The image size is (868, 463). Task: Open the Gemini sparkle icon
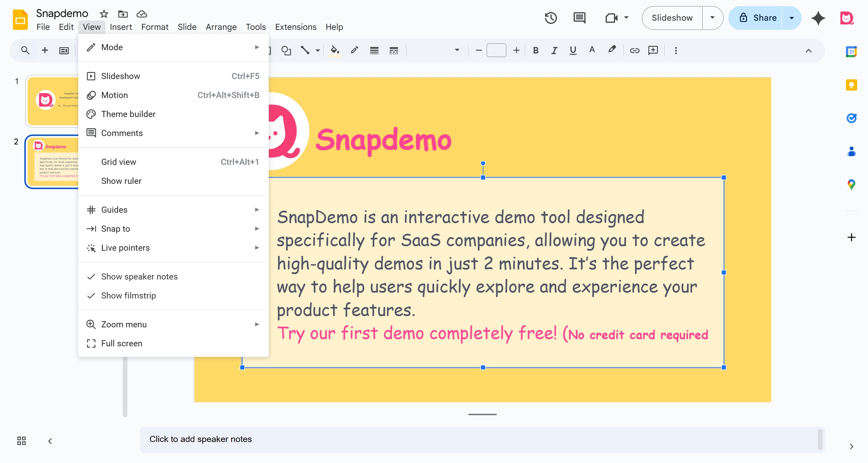pos(818,18)
